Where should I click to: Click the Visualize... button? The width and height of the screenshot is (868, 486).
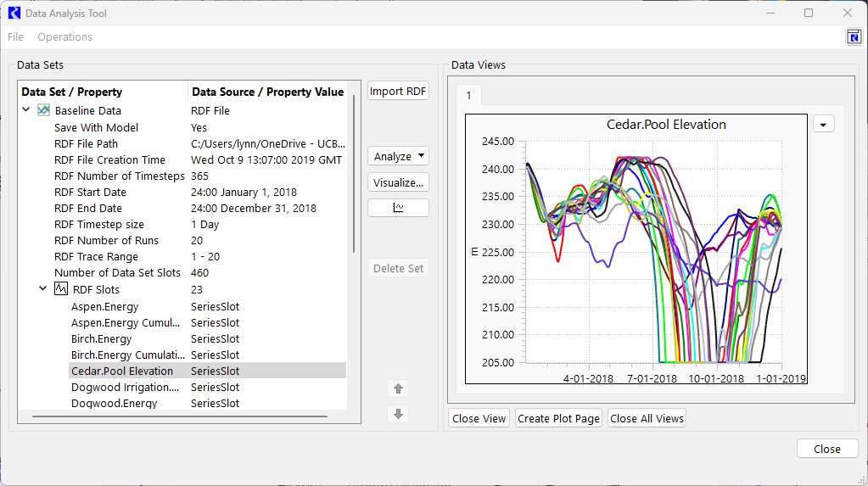click(x=398, y=182)
